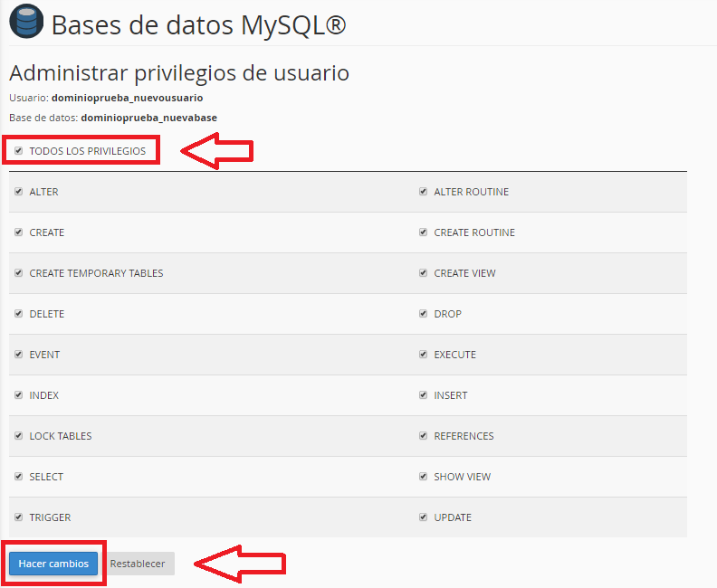Viewport: 717px width, 588px height.
Task: Click the DROP label text
Action: click(447, 314)
